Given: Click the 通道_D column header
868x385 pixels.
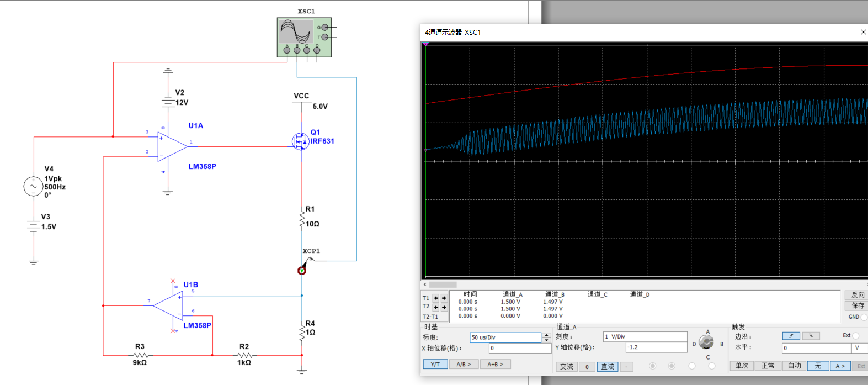Looking at the screenshot, I should [x=640, y=294].
